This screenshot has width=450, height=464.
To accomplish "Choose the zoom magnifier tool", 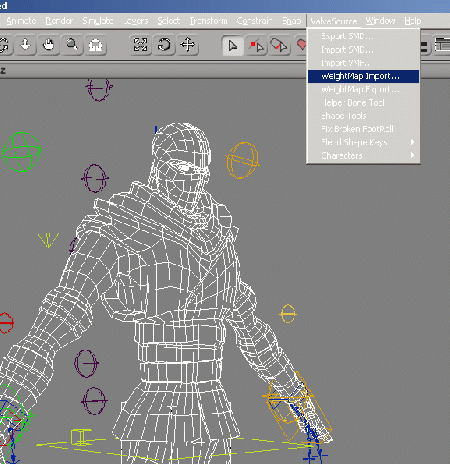I will pos(72,45).
